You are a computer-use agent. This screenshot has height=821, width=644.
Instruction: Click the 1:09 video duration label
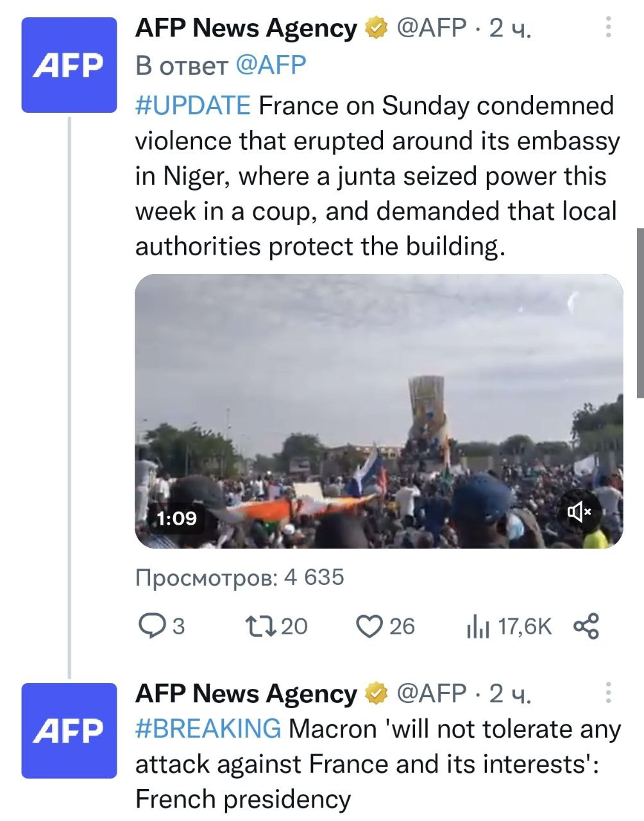177,518
